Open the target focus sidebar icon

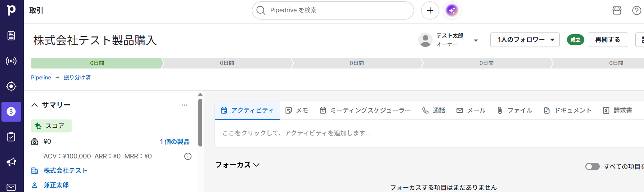click(x=11, y=86)
